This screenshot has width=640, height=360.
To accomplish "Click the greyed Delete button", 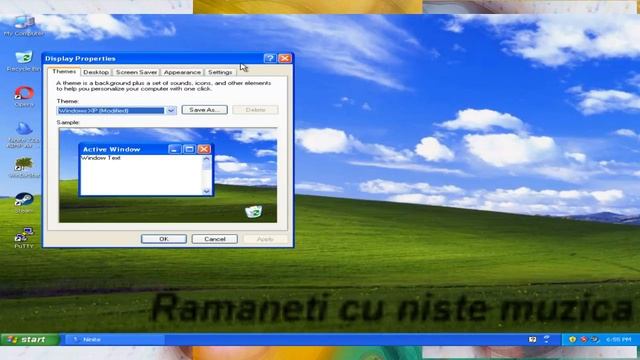I will tap(256, 110).
